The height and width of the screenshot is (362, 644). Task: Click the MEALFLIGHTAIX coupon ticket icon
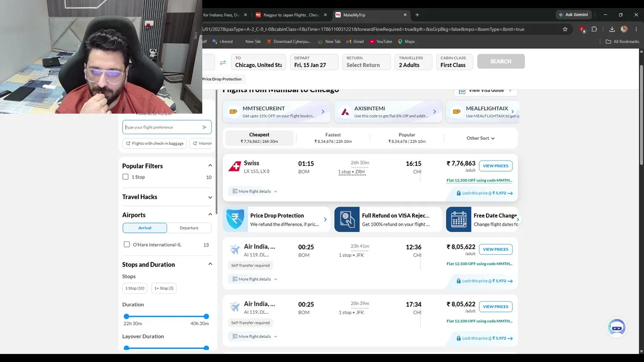[x=457, y=112]
